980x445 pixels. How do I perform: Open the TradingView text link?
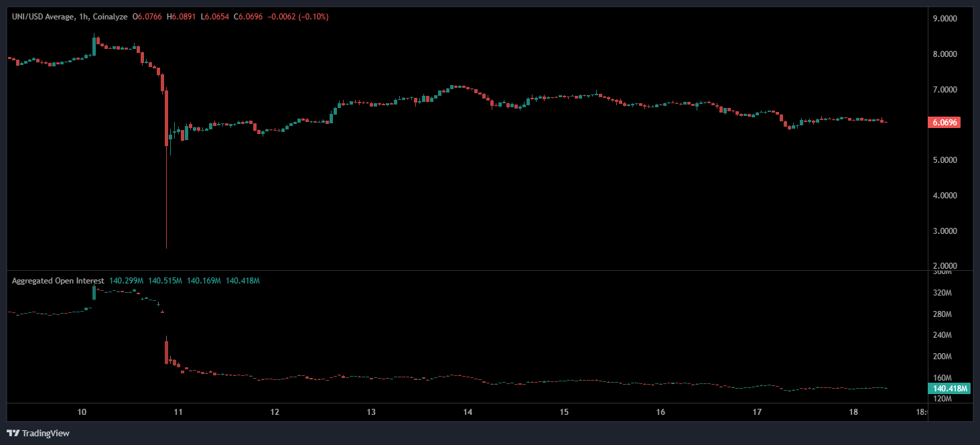coord(46,434)
